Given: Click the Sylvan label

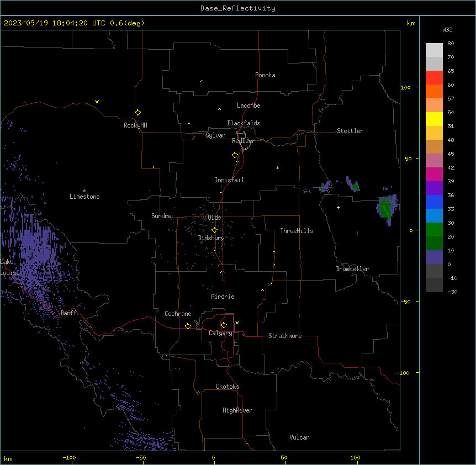Looking at the screenshot, I should [215, 135].
